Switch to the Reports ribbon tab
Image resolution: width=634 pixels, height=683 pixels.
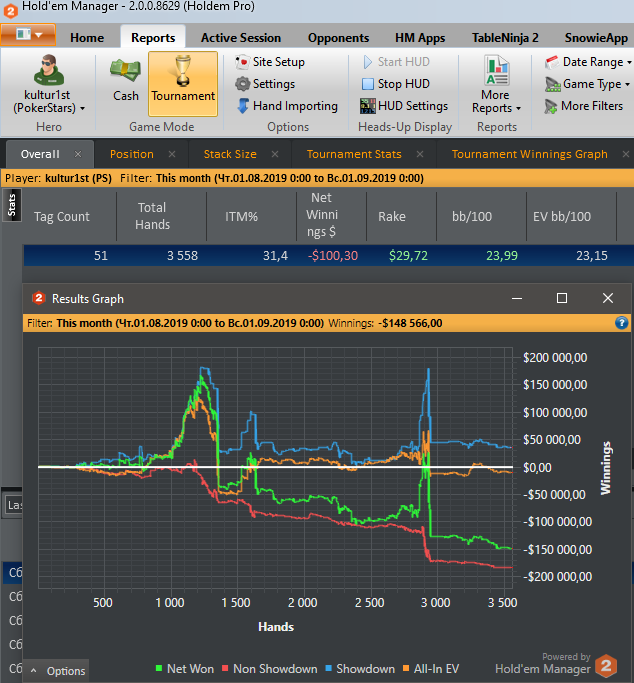[x=153, y=38]
